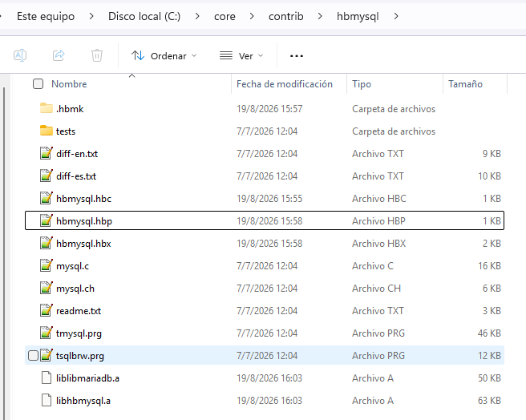Select file name libhbmysql.a
The height and width of the screenshot is (420, 526).
tap(83, 402)
